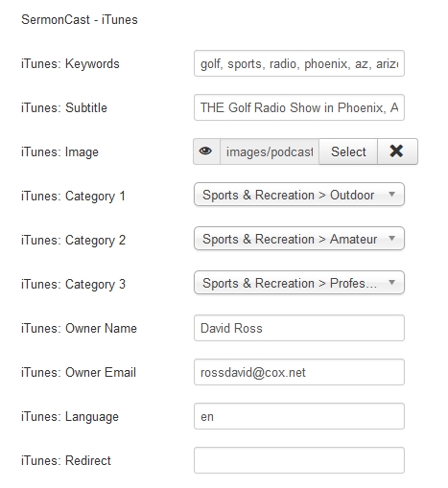Focus the iTunes Keywords field
Viewport: 448px width, 488px height.
click(x=299, y=63)
